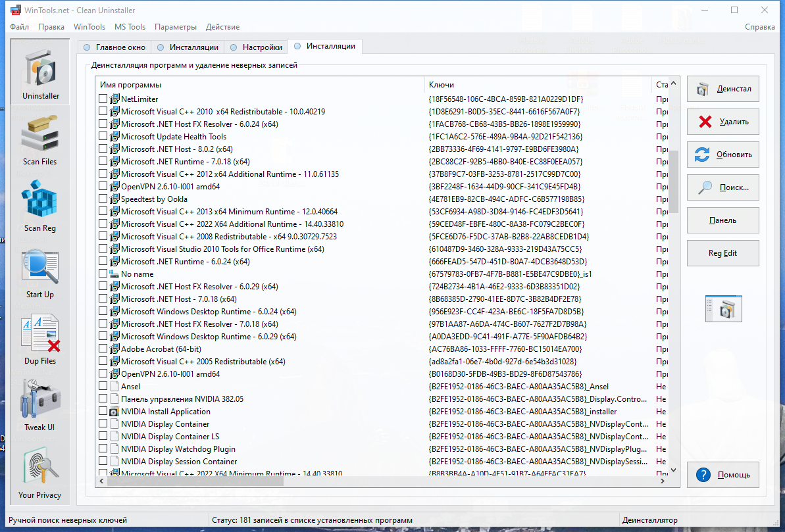Open the Справка menu
785x532 pixels.
click(759, 27)
